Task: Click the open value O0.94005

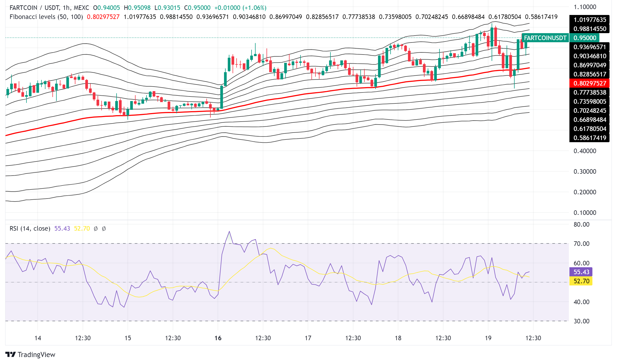Action: pos(106,8)
